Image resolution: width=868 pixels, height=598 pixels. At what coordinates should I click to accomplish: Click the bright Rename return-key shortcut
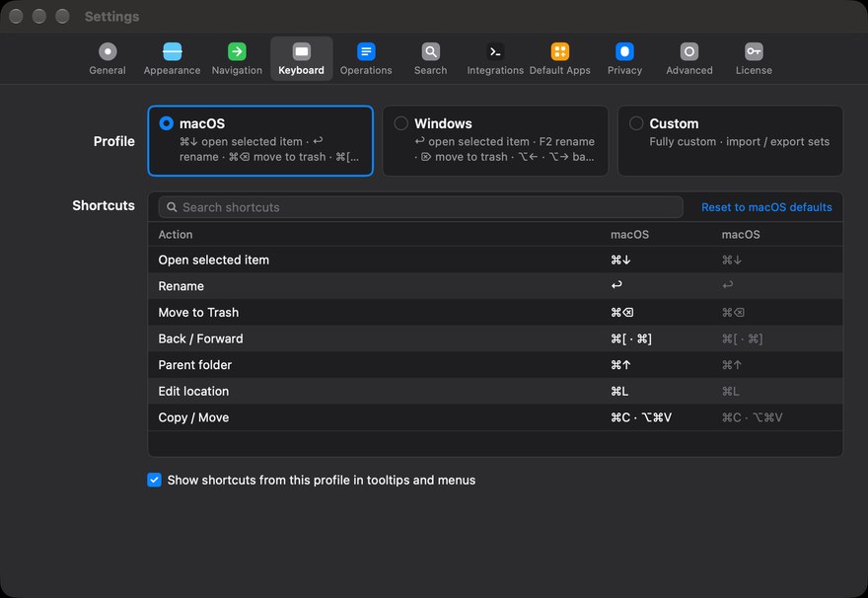click(x=616, y=285)
